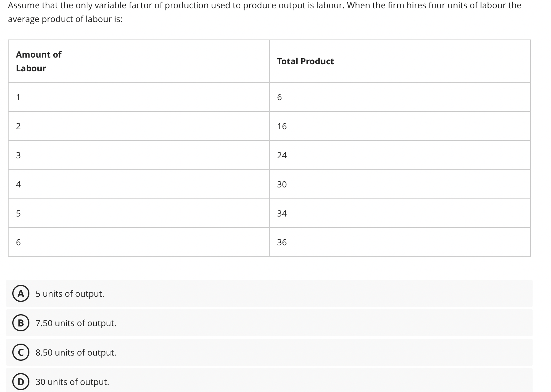The width and height of the screenshot is (551, 392).
Task: Select answer option A circle
Action: click(x=21, y=294)
